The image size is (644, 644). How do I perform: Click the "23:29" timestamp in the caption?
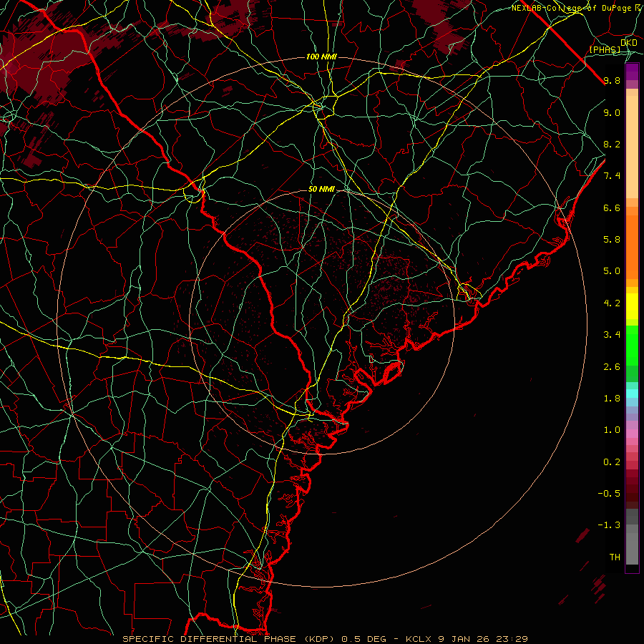click(513, 639)
